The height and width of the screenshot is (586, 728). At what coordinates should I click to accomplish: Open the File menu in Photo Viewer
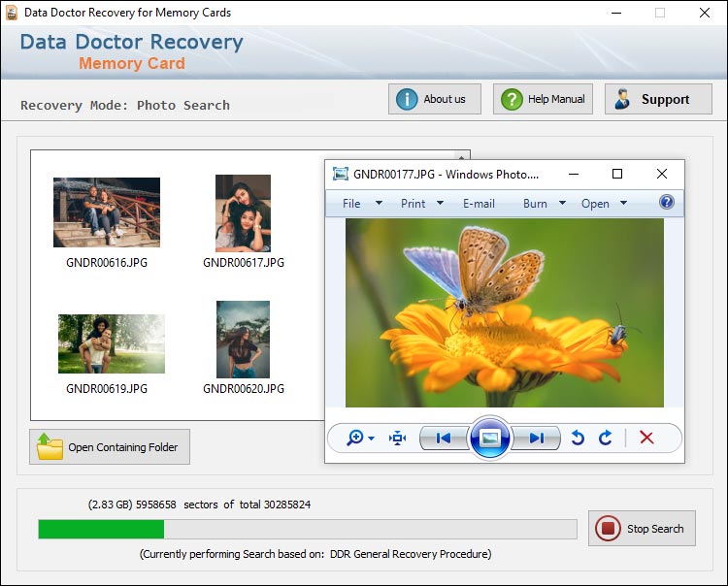358,204
